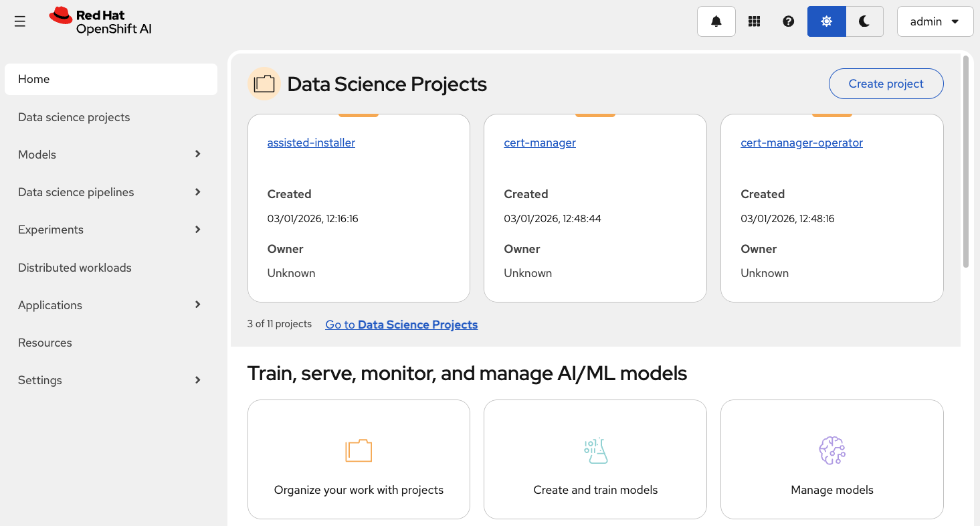Viewport: 980px width, 526px height.
Task: Open the application launcher grid icon
Action: [754, 21]
